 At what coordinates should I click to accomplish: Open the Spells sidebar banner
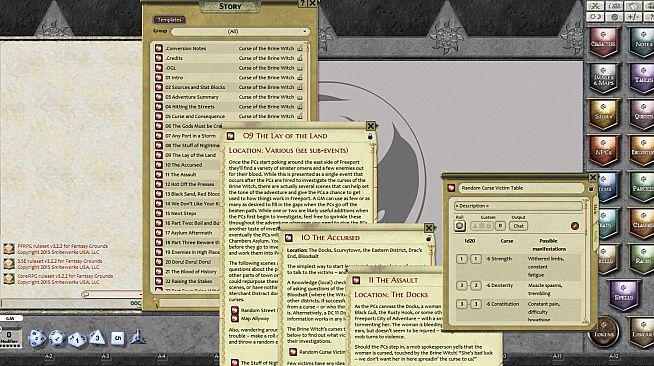623,295
